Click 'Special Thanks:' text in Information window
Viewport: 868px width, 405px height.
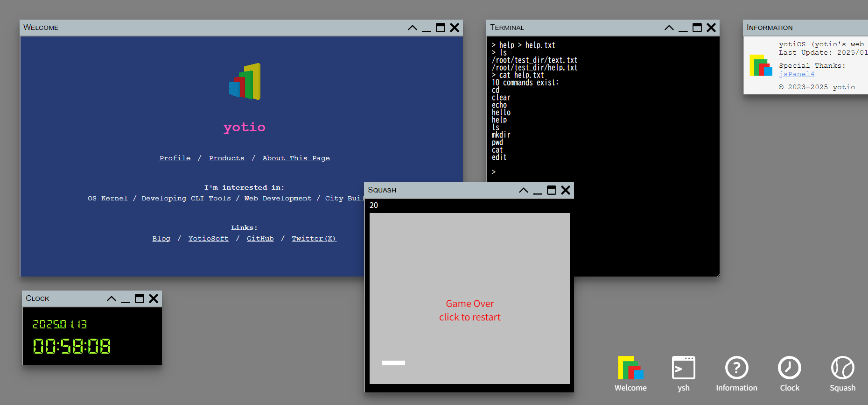tap(812, 66)
